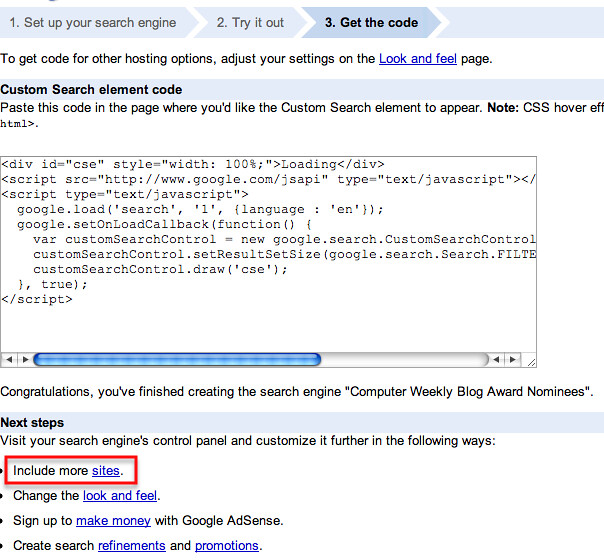Click the code box resize grip corner
This screenshot has height=560, width=604.
pyautogui.click(x=530, y=360)
